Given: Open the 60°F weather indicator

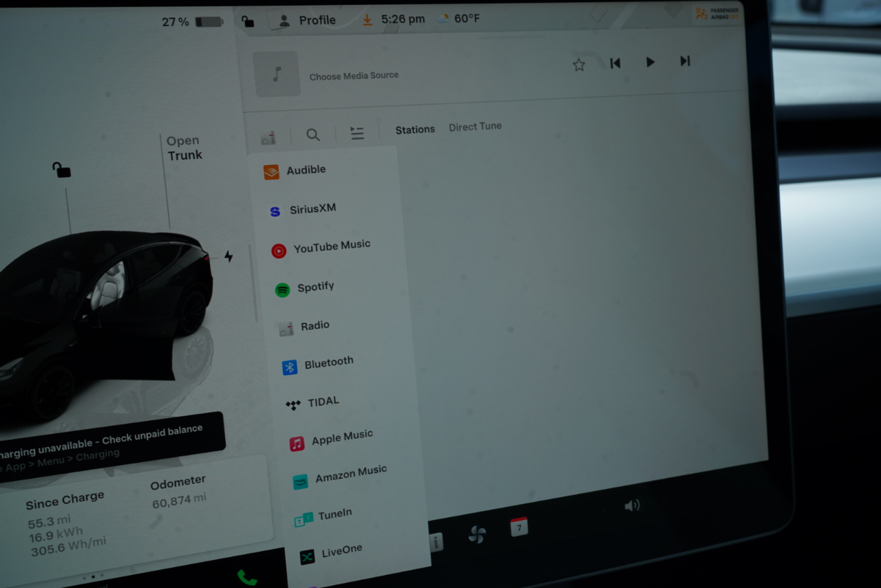Looking at the screenshot, I should click(x=459, y=19).
